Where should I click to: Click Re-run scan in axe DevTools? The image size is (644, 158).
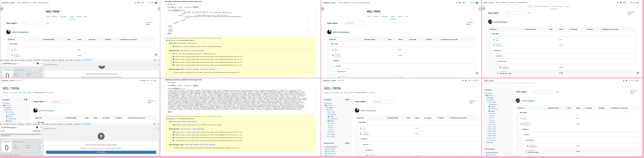(37, 131)
